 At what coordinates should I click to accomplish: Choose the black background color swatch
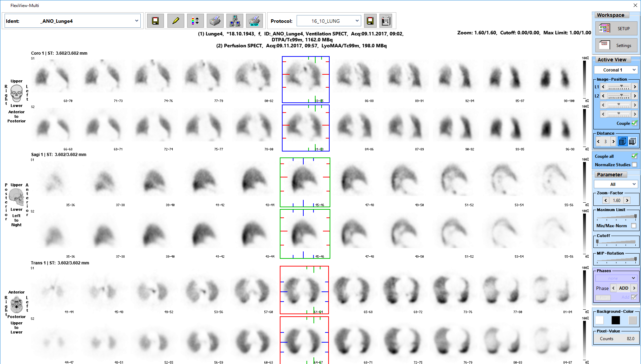[615, 320]
